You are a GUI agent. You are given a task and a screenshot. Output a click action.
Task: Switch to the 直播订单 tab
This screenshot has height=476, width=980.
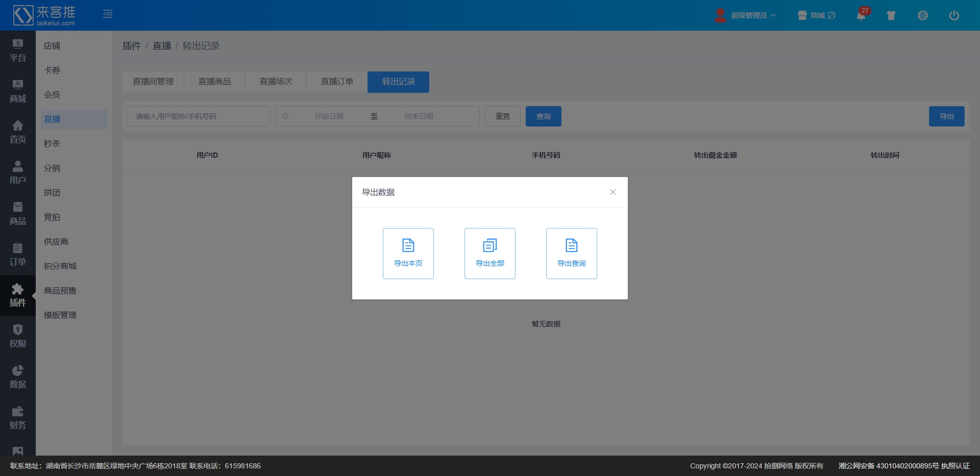pyautogui.click(x=337, y=82)
